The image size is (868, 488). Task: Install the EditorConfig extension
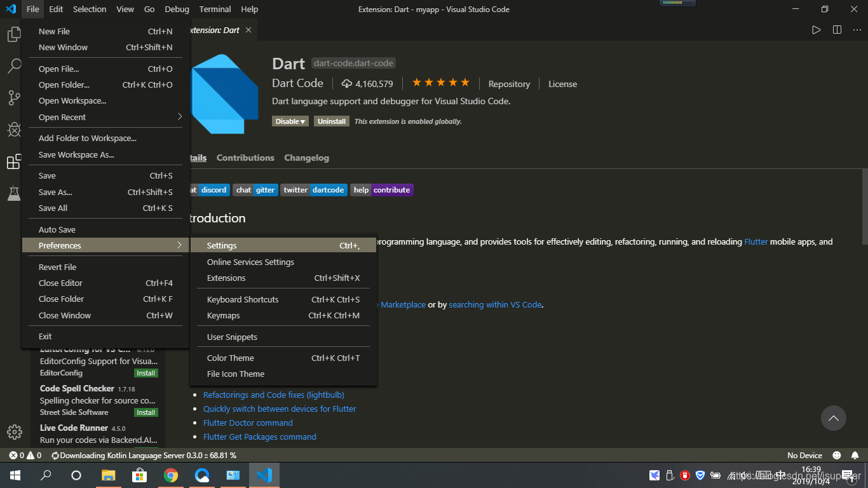[x=146, y=373]
